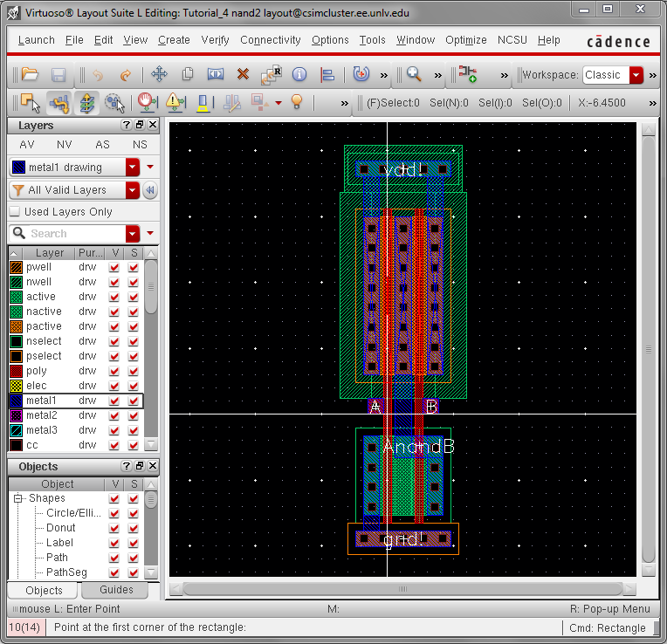The image size is (667, 644).
Task: Click the Undo arrow icon
Action: tap(98, 75)
